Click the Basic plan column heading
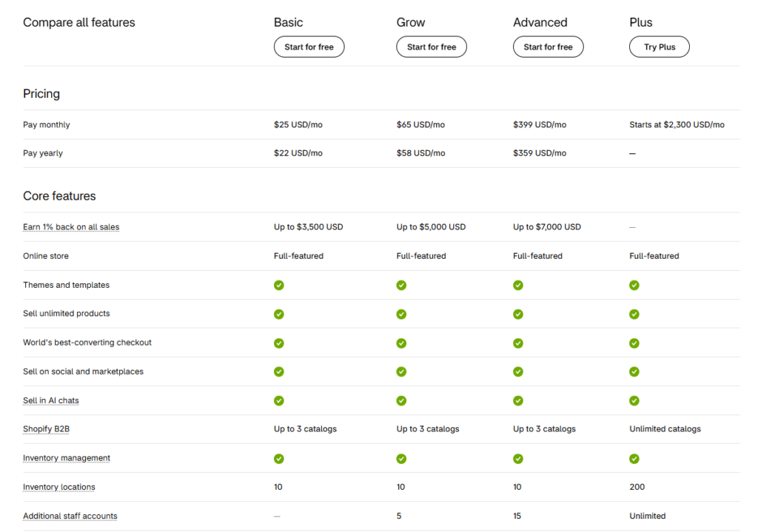The image size is (758, 532). pyautogui.click(x=289, y=23)
